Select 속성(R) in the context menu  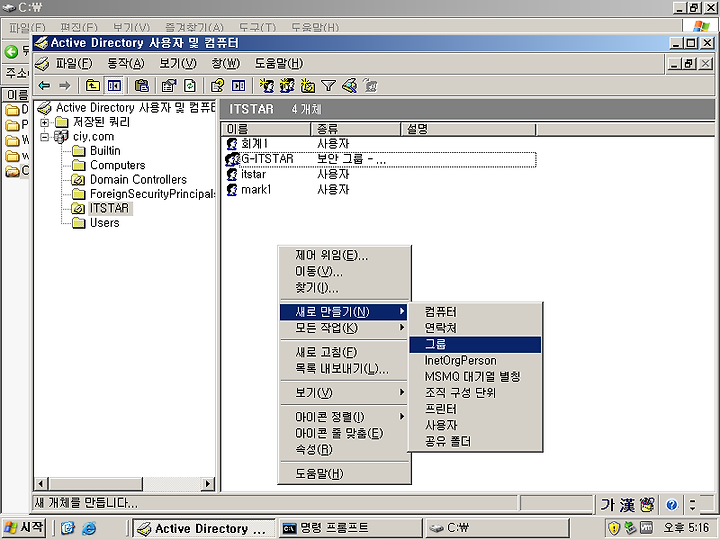tap(343, 450)
